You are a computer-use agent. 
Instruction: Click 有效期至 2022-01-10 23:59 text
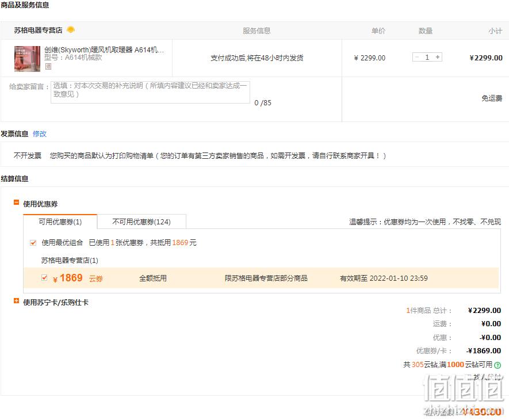(x=384, y=278)
